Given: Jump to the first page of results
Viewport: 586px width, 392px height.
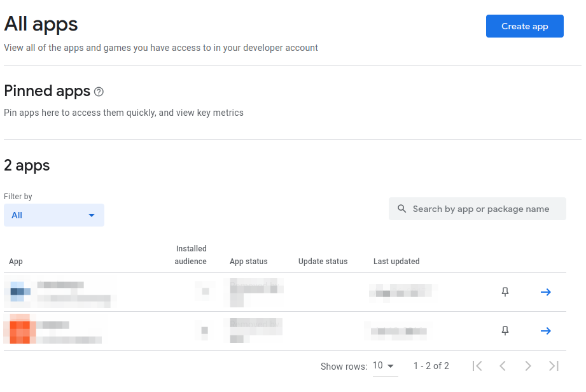Looking at the screenshot, I should [477, 366].
